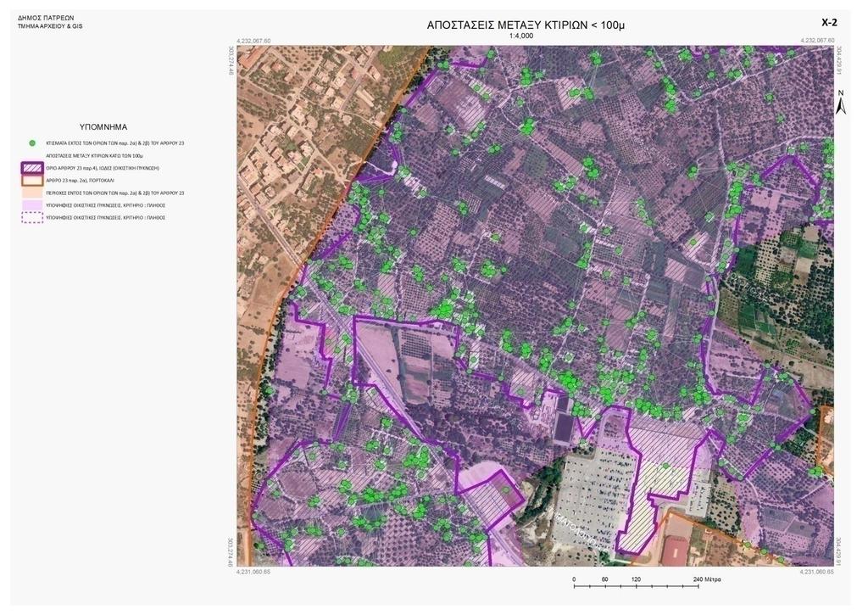Click the 120 scale bar label
The height and width of the screenshot is (615, 868).
(x=636, y=579)
